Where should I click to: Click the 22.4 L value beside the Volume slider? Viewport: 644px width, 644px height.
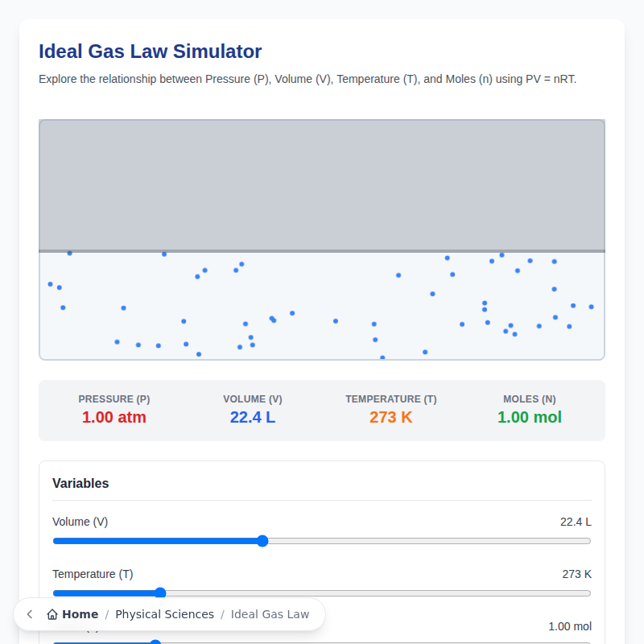(576, 522)
